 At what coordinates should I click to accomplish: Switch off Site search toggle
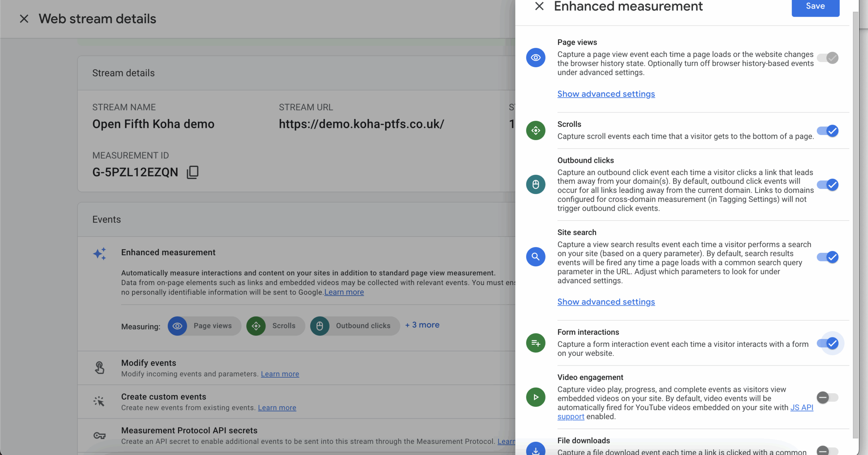pyautogui.click(x=828, y=257)
